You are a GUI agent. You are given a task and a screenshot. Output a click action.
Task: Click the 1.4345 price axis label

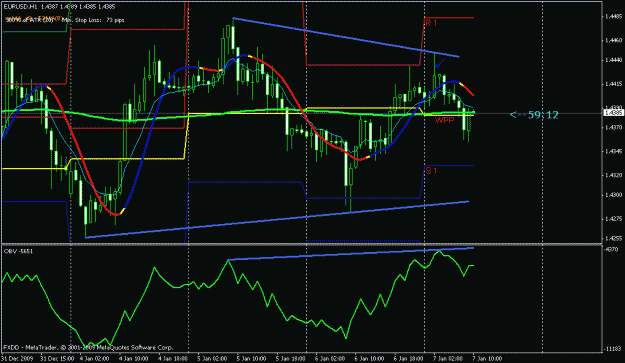(x=613, y=151)
